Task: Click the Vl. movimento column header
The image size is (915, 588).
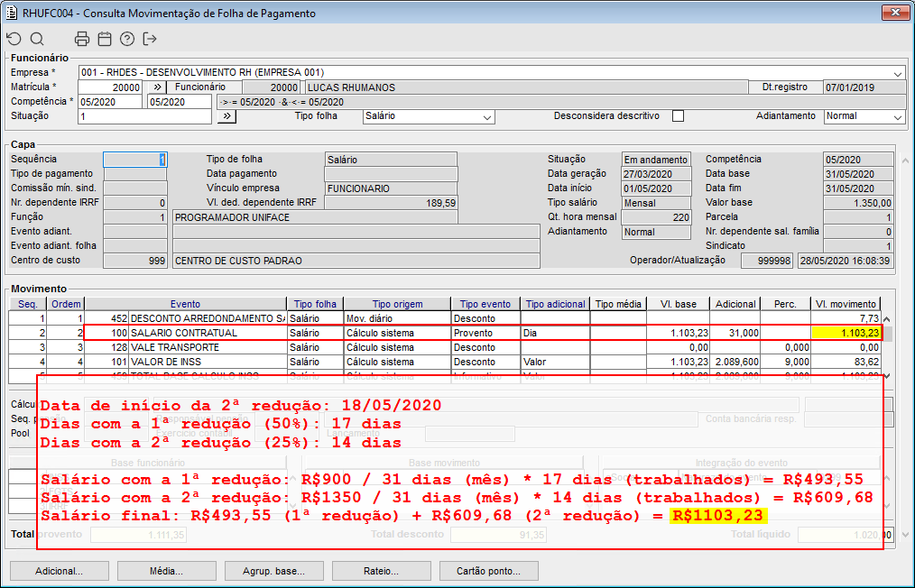Action: pyautogui.click(x=845, y=305)
